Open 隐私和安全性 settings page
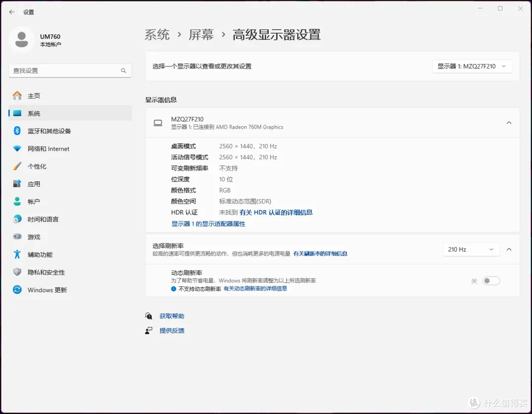The image size is (532, 414). coord(70,272)
